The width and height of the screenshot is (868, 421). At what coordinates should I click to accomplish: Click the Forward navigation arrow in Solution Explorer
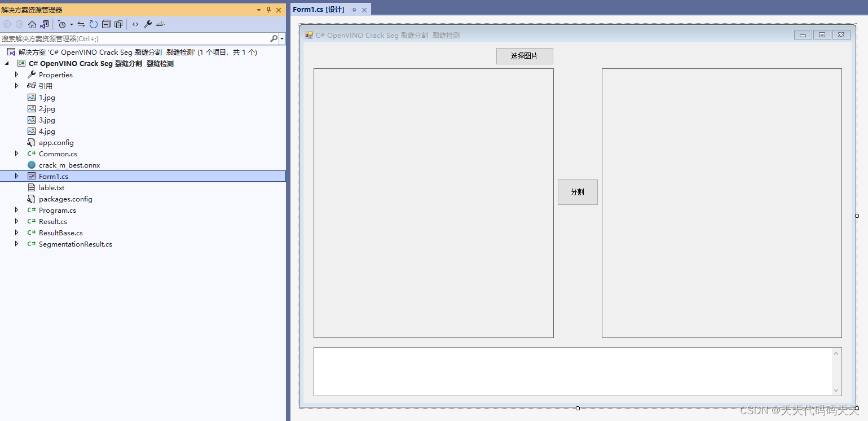[20, 24]
